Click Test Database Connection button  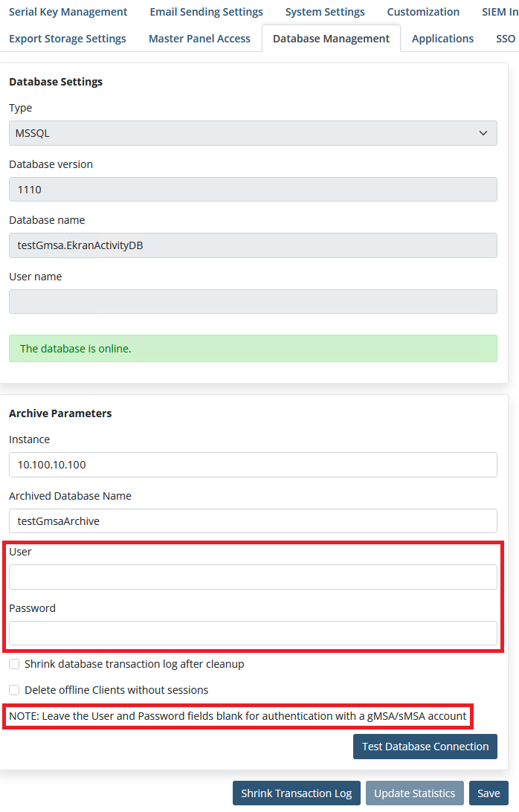pyautogui.click(x=425, y=747)
